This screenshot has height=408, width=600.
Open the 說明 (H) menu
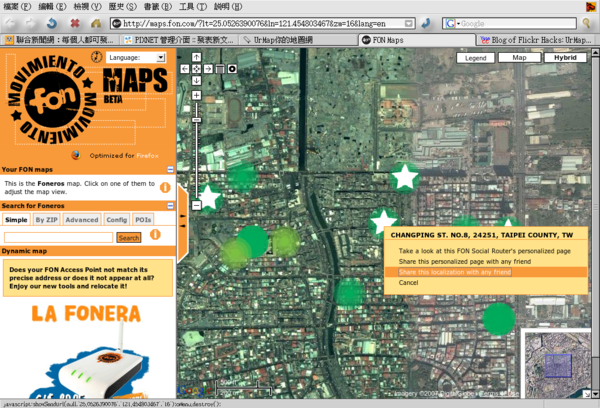click(x=228, y=7)
